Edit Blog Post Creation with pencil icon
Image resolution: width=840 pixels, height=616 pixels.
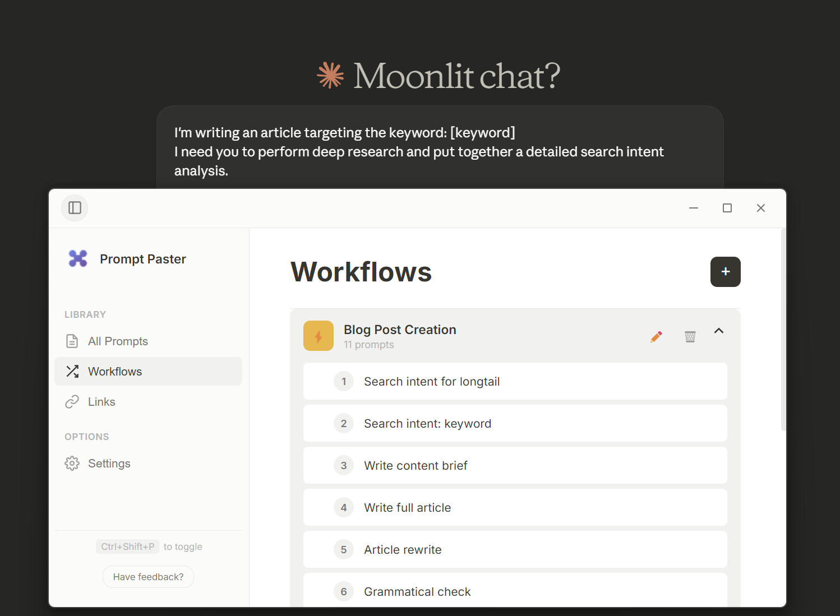(x=656, y=336)
